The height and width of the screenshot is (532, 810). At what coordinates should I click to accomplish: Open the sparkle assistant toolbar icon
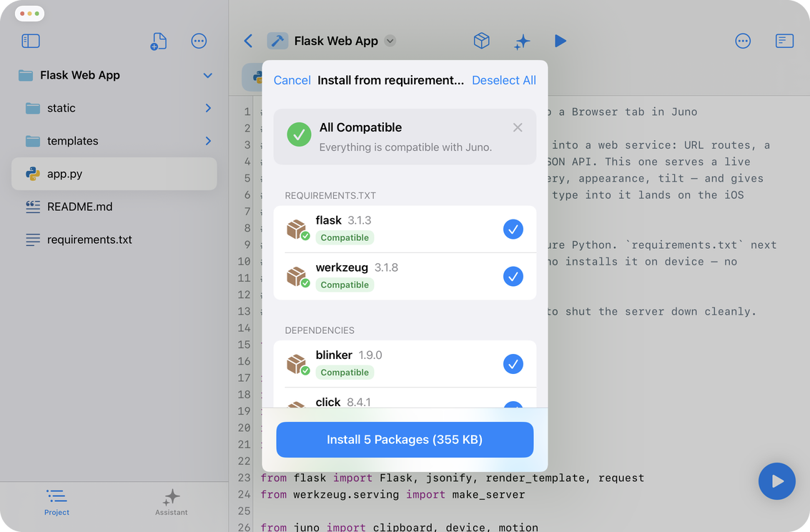tap(522, 41)
